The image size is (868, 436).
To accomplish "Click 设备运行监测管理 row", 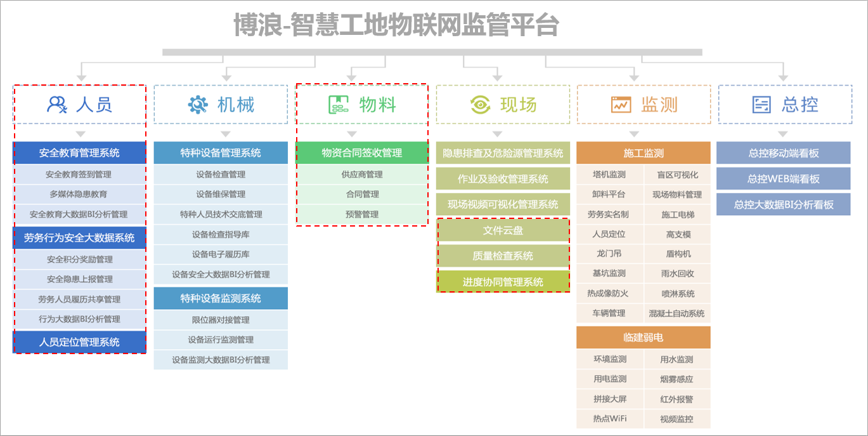I will [221, 340].
